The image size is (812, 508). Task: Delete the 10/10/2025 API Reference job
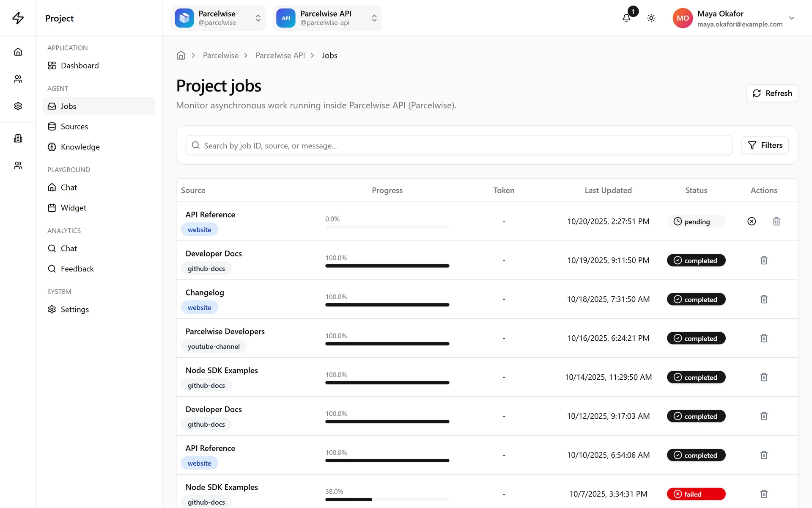point(764,455)
